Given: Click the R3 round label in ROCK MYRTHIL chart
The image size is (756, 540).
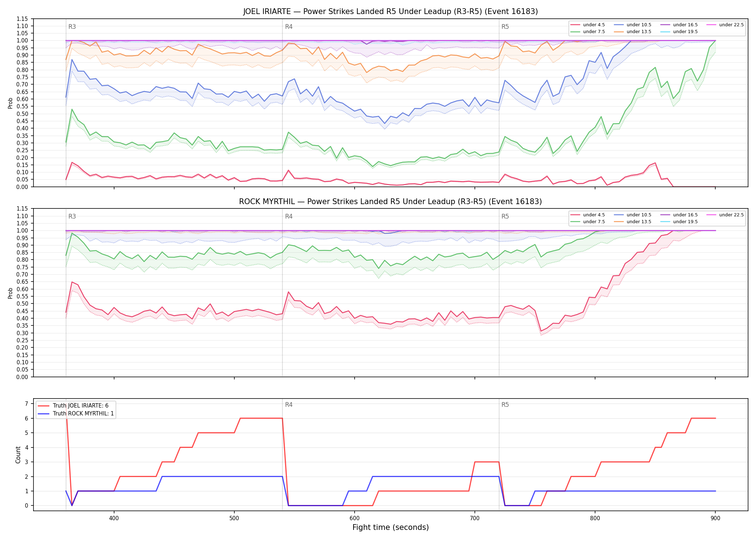Looking at the screenshot, I should pyautogui.click(x=72, y=216).
